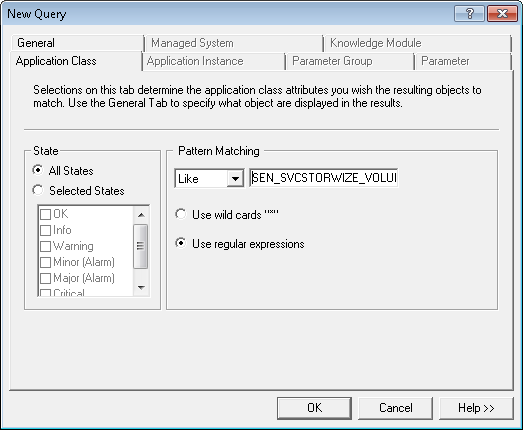Click the Help >> button

click(476, 408)
